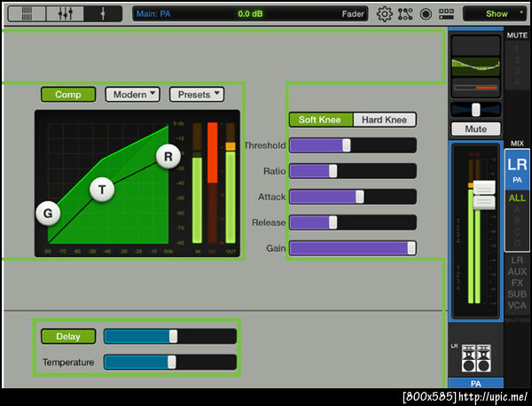
Task: Click the PA channel name button
Action: (x=475, y=383)
